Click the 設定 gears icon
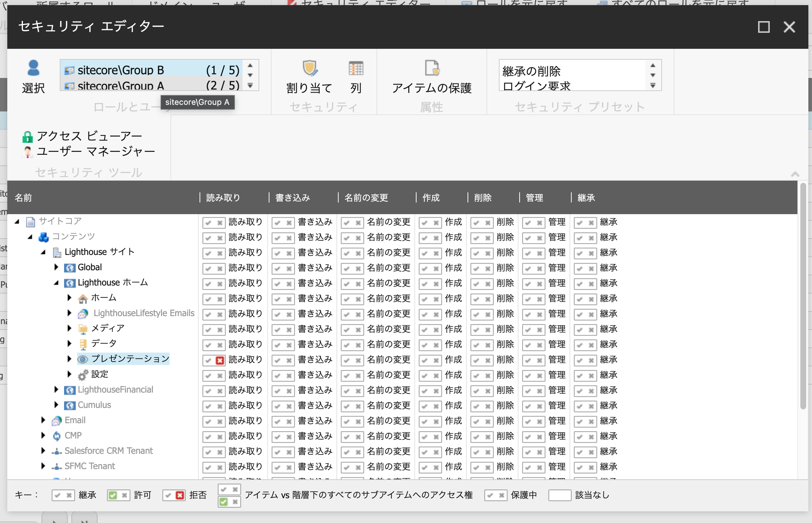The image size is (812, 523). [83, 375]
